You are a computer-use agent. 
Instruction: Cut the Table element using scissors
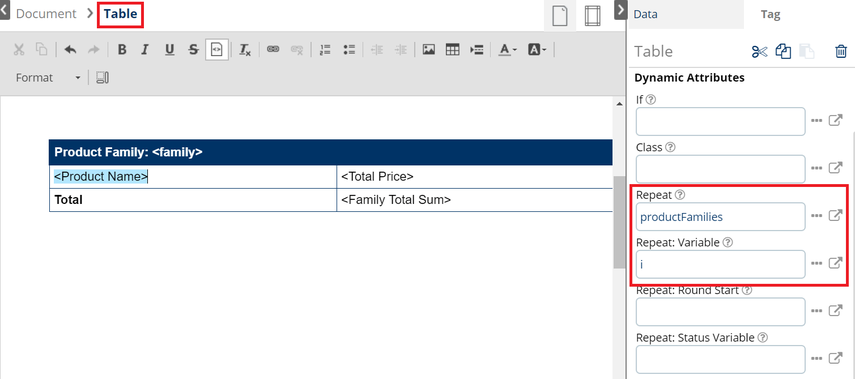[759, 52]
